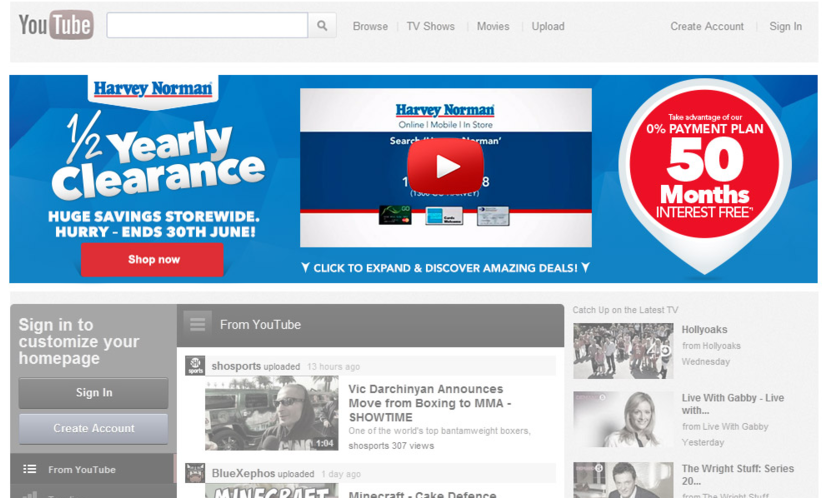Viewport: 828px width, 498px height.
Task: Click Sign In link in header
Action: click(785, 27)
